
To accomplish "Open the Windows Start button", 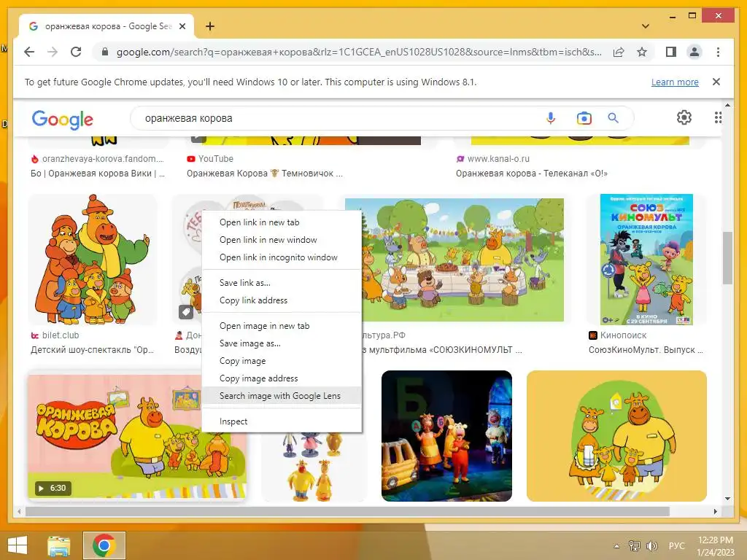I will point(18,545).
